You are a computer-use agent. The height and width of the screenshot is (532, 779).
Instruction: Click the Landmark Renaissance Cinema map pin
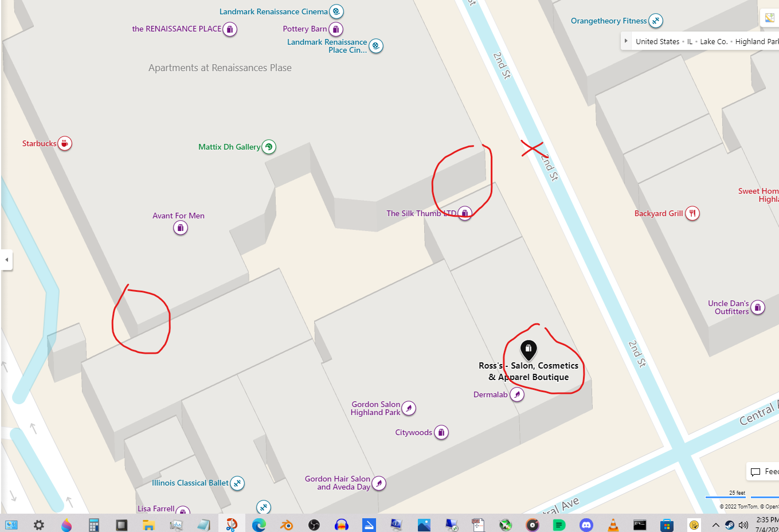click(x=336, y=11)
